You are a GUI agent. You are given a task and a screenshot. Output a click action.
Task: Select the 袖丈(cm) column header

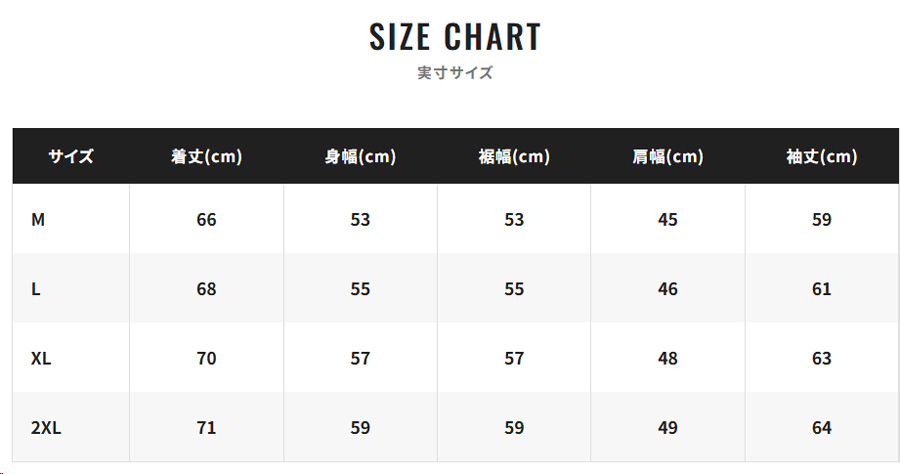(x=822, y=156)
